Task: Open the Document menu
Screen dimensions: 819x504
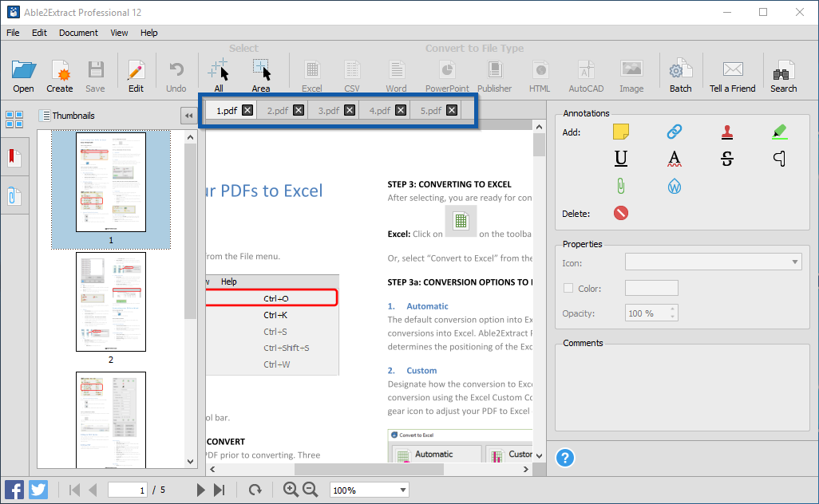Action: pyautogui.click(x=78, y=33)
